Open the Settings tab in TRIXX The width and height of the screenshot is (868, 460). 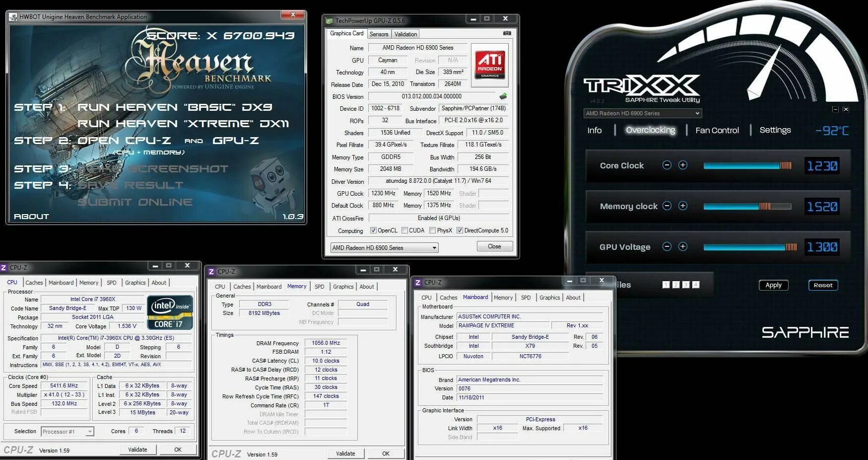(775, 130)
